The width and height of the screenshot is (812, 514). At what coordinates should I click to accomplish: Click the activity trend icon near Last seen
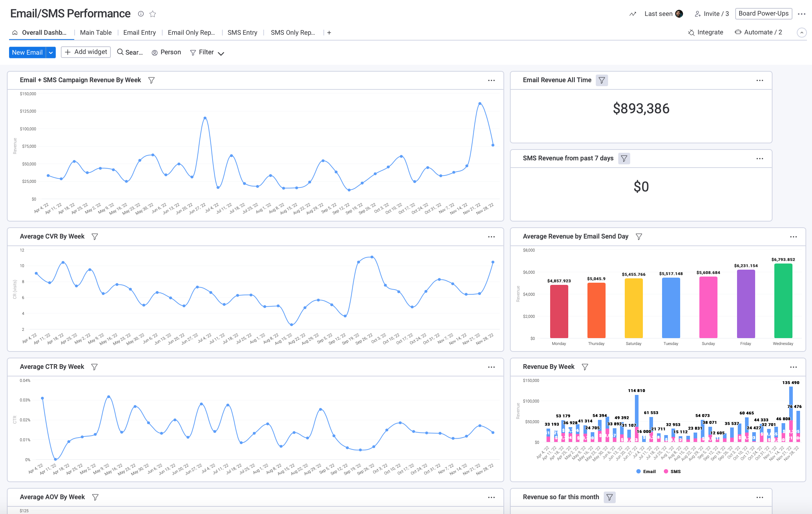(x=632, y=14)
